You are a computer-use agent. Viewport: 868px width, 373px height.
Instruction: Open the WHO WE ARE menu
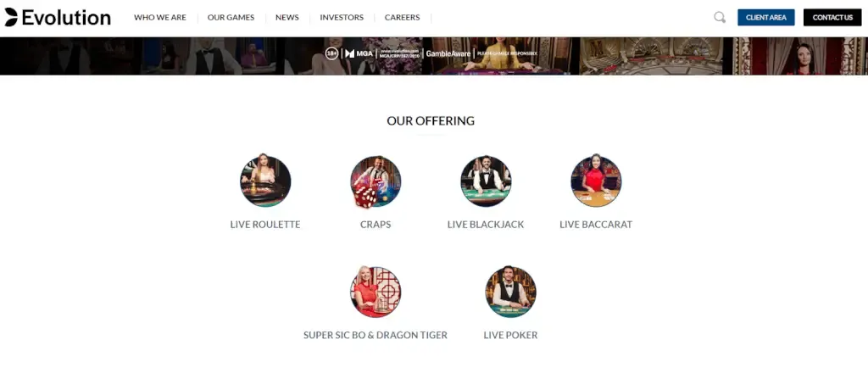coord(160,18)
